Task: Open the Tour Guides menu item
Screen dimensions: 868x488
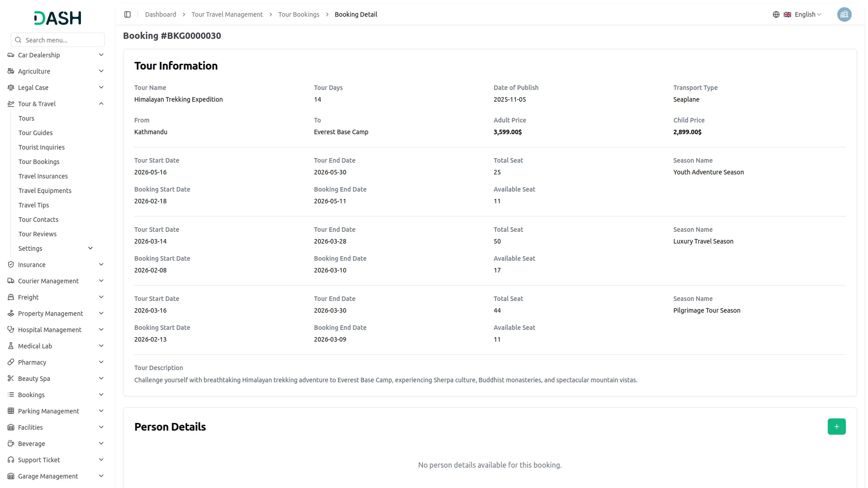Action: pyautogui.click(x=35, y=133)
